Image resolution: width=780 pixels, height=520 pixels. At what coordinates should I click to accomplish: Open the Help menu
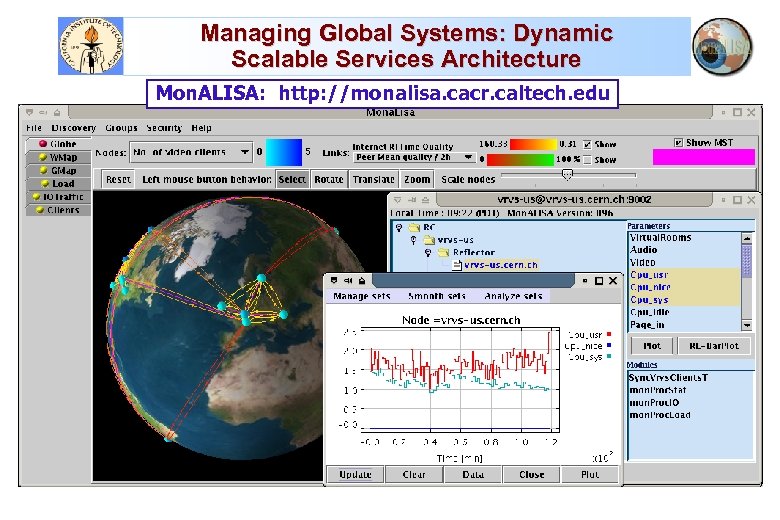(201, 128)
